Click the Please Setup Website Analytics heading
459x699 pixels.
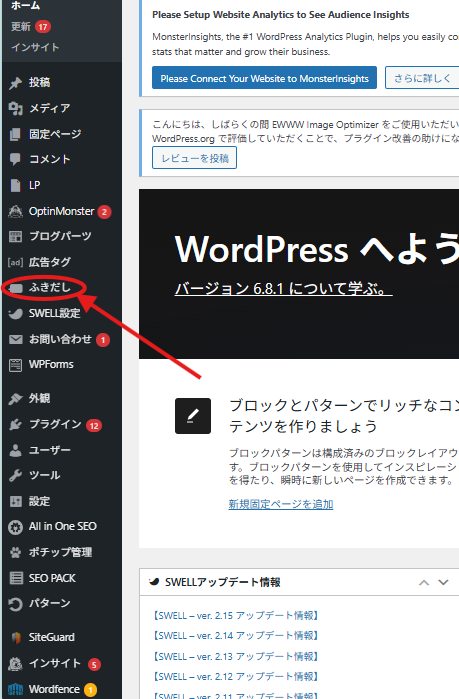[x=280, y=15]
